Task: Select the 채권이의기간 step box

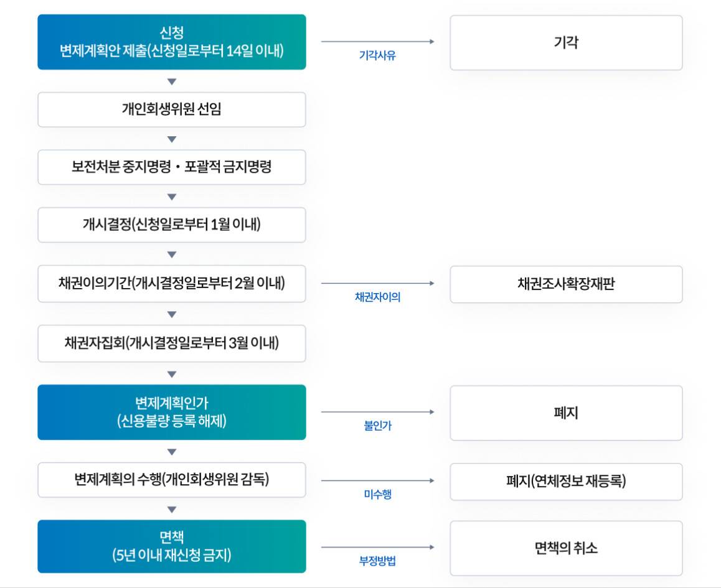Action: pyautogui.click(x=172, y=284)
